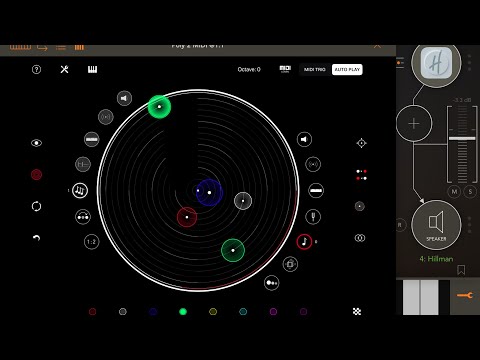Click the MIDI learn icon

[285, 69]
